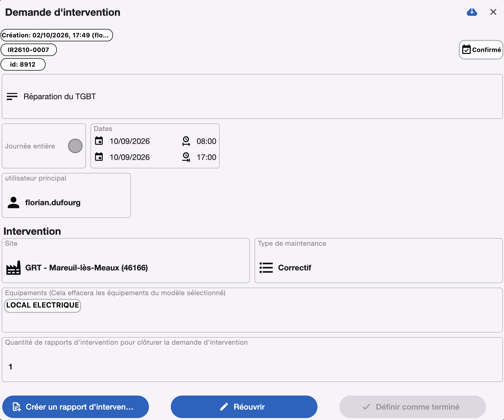
Task: Click the LOCAL ELECTRIQUE equipment chip
Action: pos(43,305)
